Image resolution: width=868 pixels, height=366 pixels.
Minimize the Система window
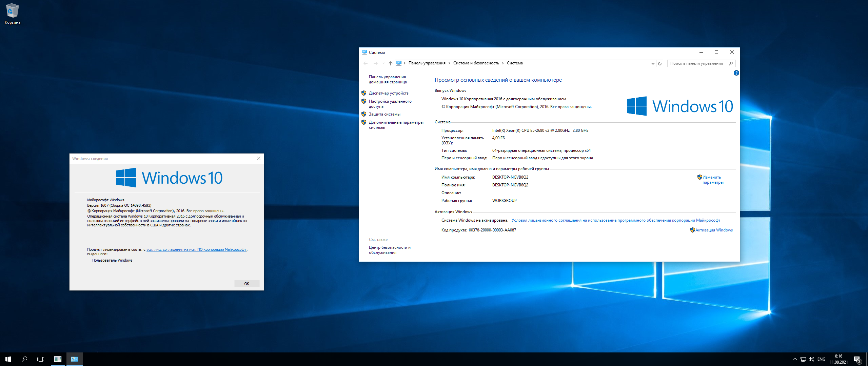(x=701, y=53)
